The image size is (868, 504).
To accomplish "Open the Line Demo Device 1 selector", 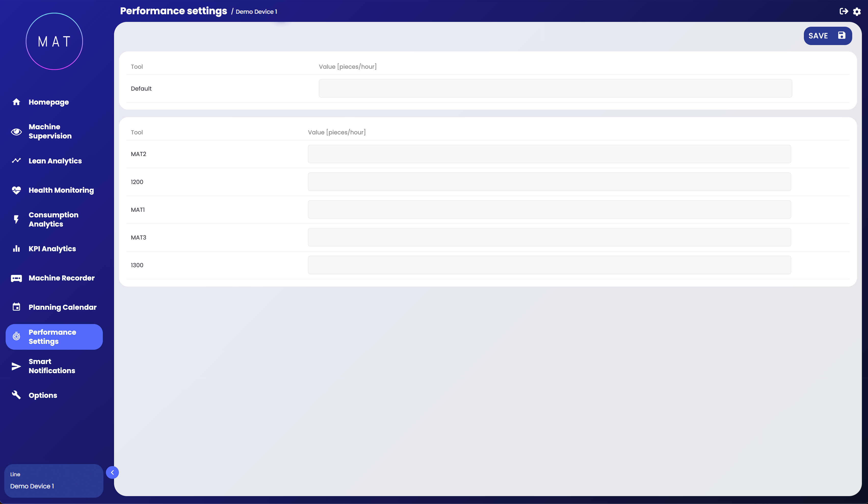I will click(x=53, y=481).
